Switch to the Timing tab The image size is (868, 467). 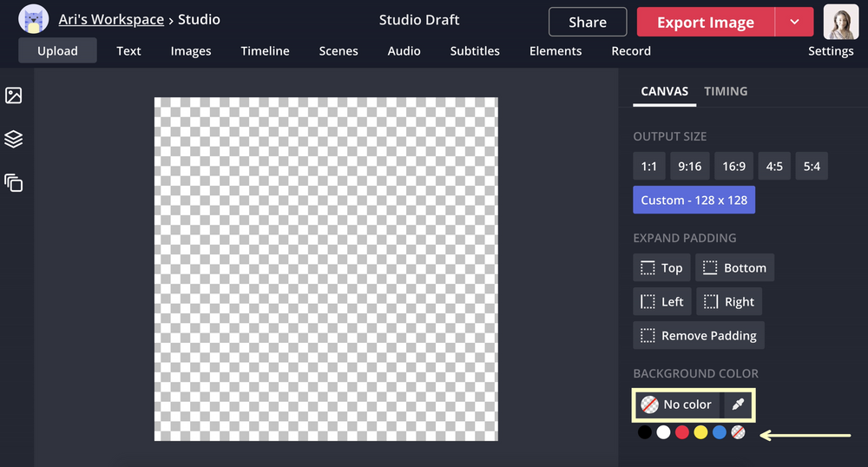point(726,91)
